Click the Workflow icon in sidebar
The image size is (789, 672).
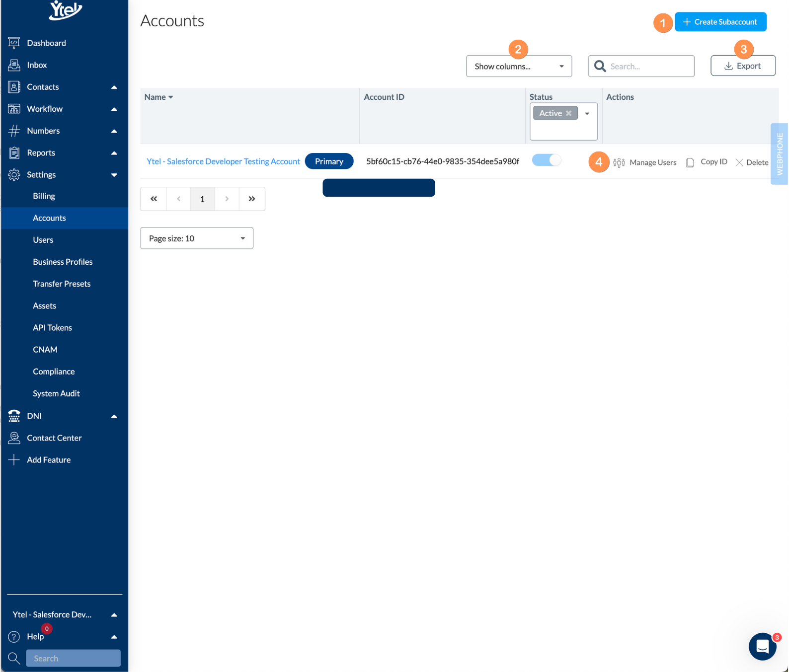(14, 109)
